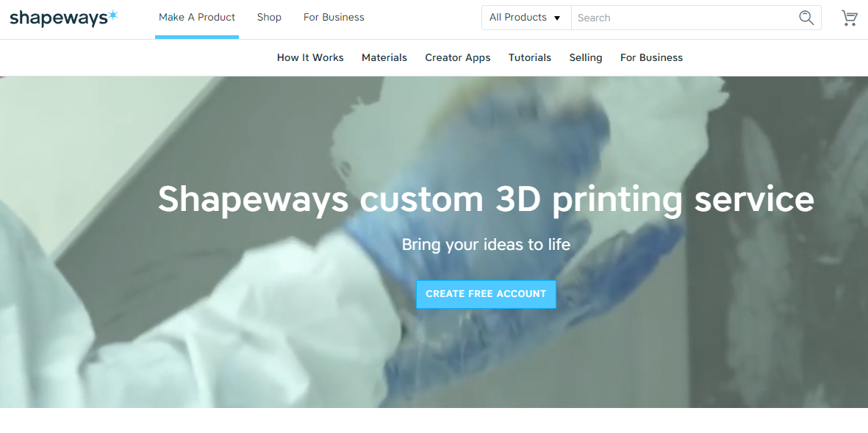Open Creator Apps
Image resolution: width=868 pixels, height=433 pixels.
[x=458, y=57]
